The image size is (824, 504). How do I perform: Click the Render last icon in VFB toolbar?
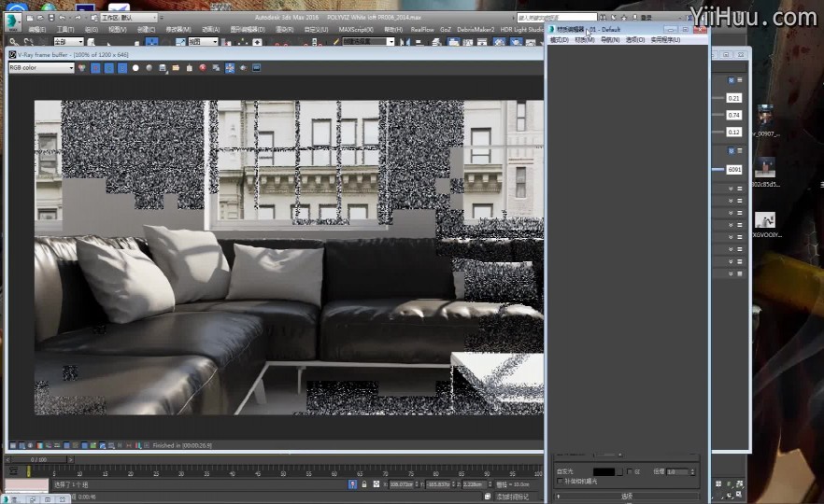[x=256, y=68]
